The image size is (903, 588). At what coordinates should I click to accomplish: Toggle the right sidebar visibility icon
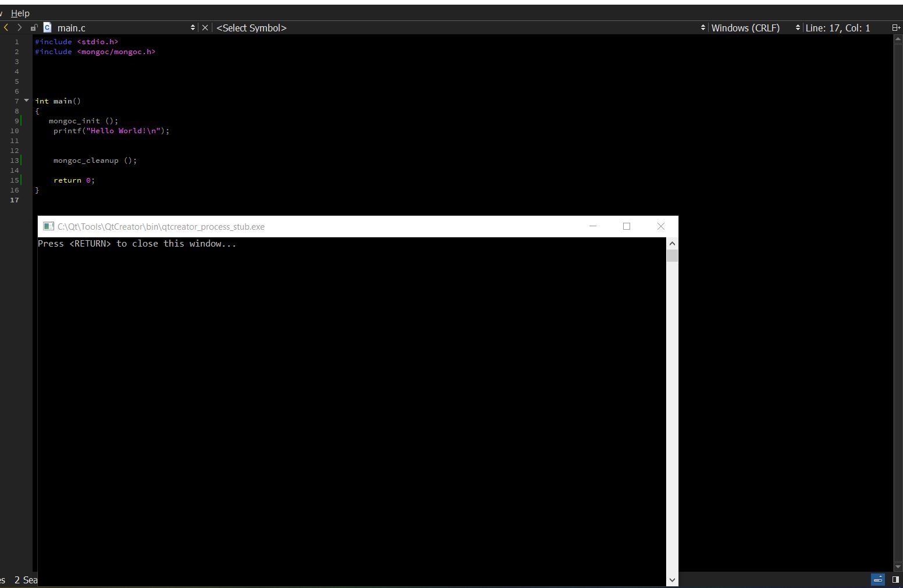pyautogui.click(x=895, y=579)
